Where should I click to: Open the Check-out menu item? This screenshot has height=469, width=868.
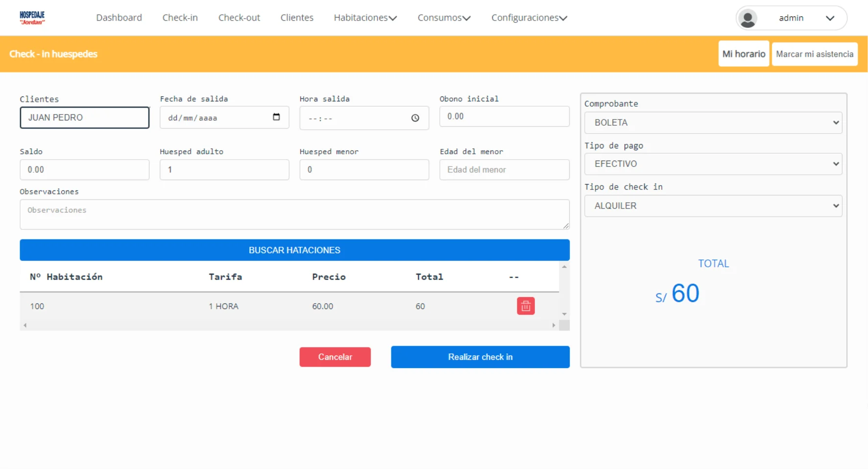coord(239,18)
